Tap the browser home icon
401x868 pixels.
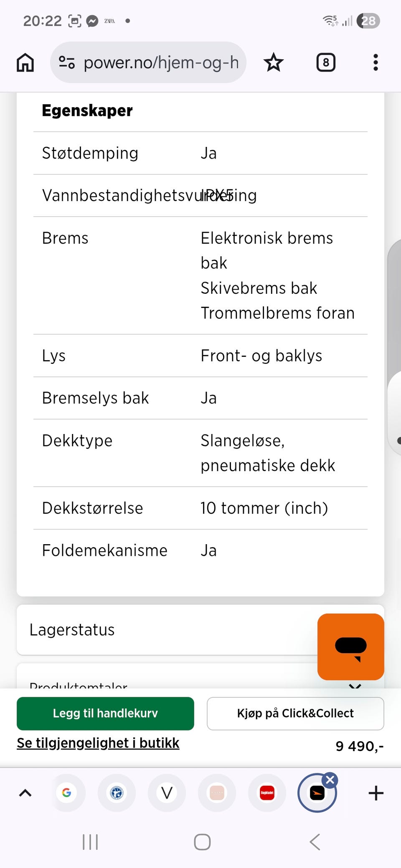[25, 63]
